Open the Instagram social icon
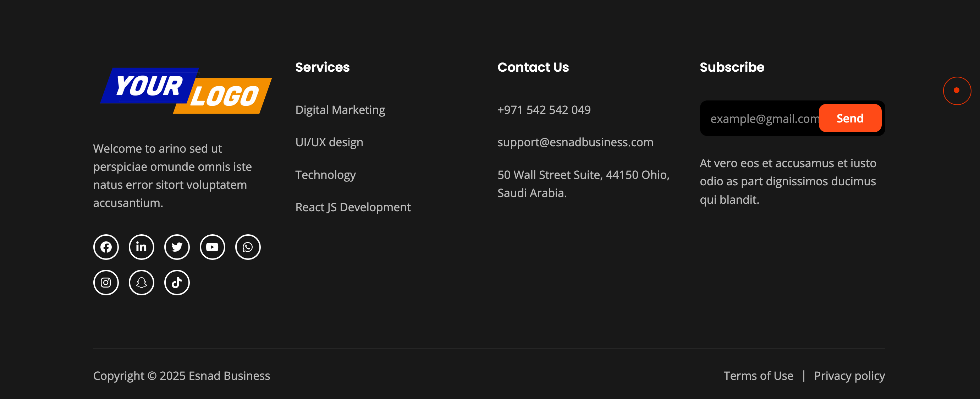 pyautogui.click(x=106, y=283)
